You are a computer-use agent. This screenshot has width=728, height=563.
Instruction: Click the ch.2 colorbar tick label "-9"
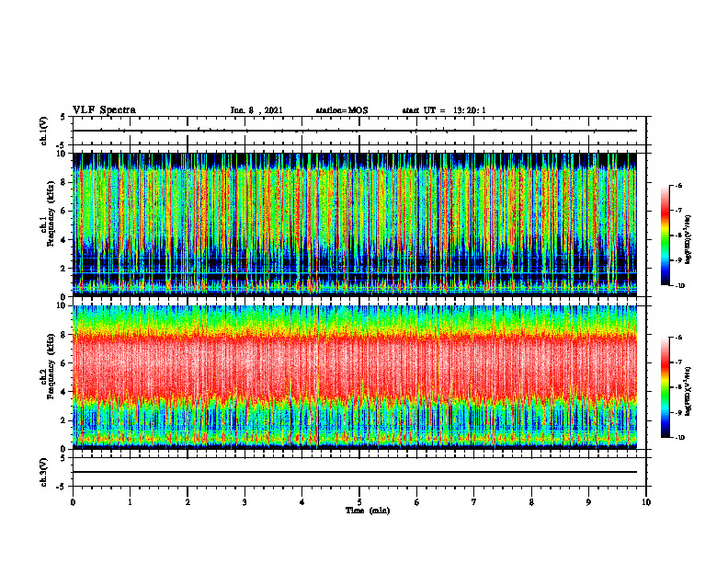pos(678,412)
